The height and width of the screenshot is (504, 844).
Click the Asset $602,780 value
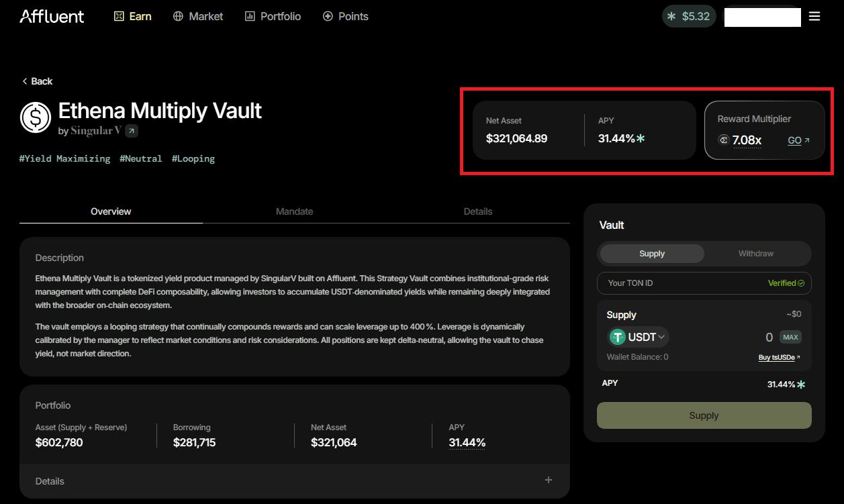(x=59, y=443)
